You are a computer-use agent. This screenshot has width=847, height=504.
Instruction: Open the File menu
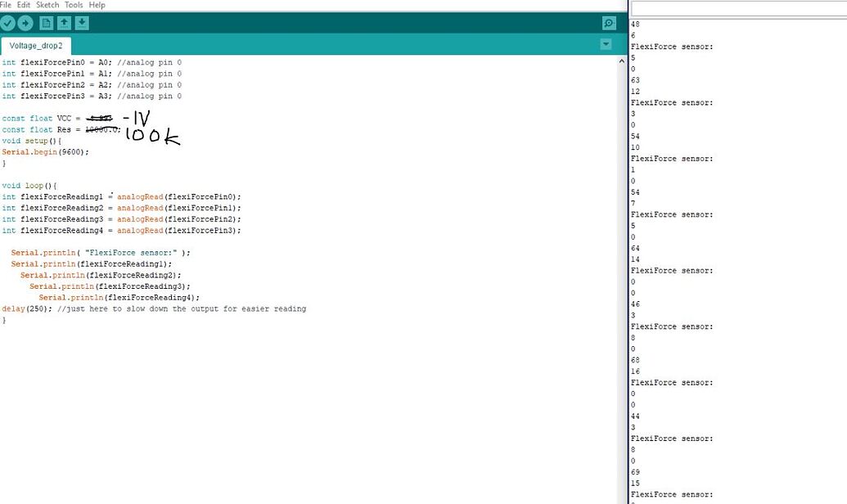point(6,5)
